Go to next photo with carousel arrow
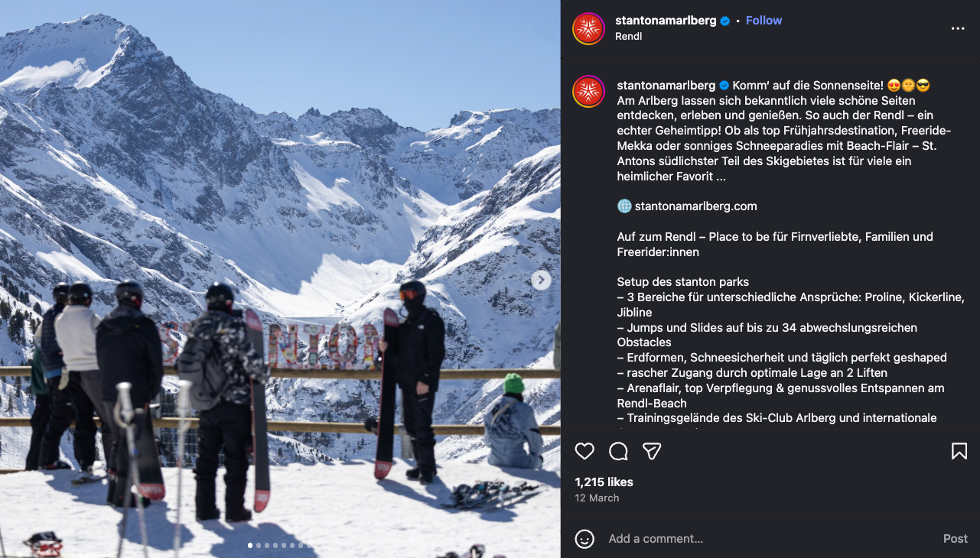980x558 pixels. pyautogui.click(x=541, y=280)
